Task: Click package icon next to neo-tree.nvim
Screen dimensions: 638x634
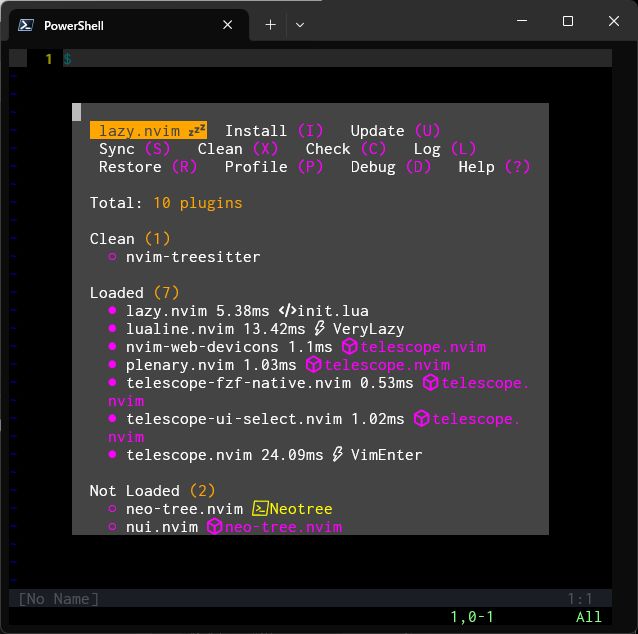Action: click(214, 527)
